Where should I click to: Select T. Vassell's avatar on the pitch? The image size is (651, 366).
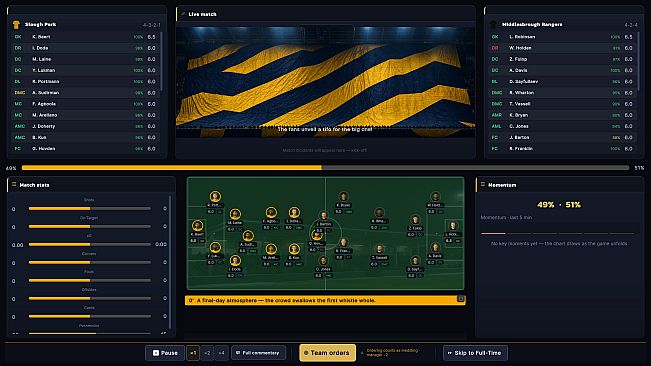click(x=379, y=249)
